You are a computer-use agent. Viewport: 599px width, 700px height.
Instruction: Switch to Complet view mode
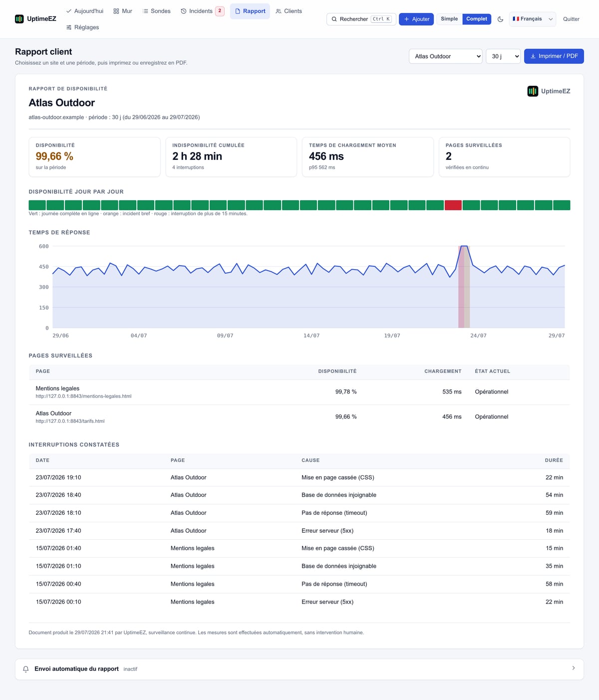(477, 19)
